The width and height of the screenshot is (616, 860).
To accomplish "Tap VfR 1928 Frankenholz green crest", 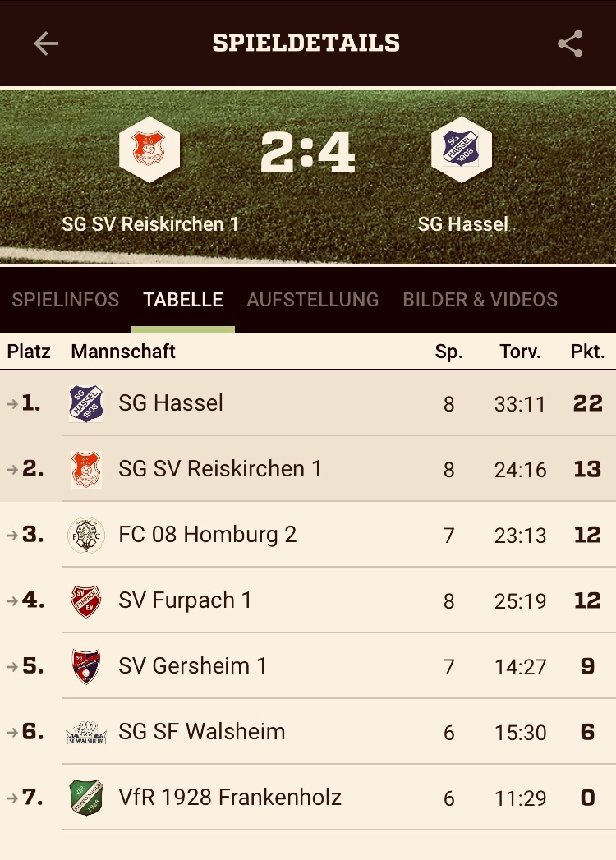I will coord(86,798).
